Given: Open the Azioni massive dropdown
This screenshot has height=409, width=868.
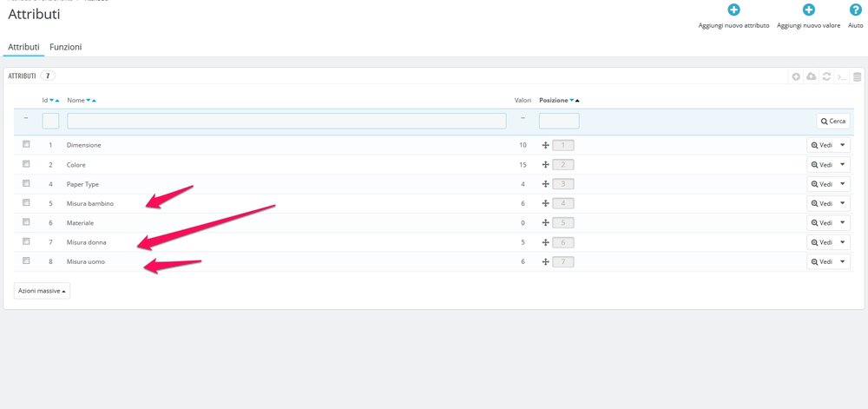Looking at the screenshot, I should click(42, 291).
